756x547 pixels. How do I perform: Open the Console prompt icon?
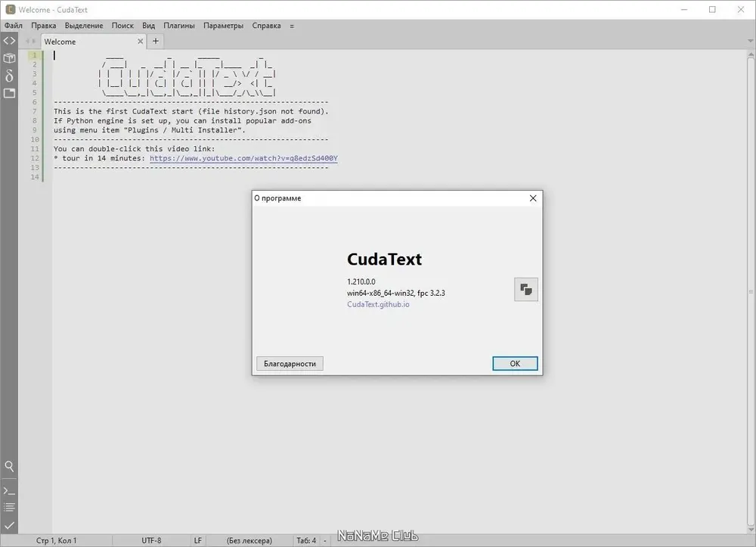click(x=9, y=491)
